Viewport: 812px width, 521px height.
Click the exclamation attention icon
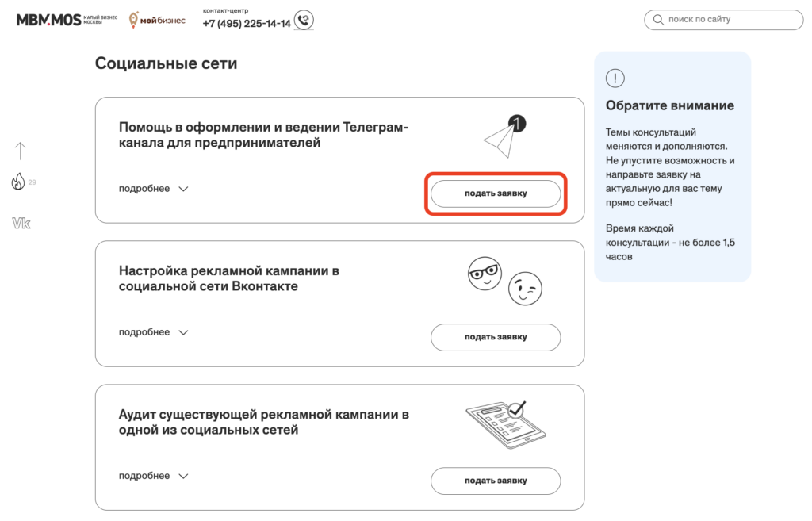(615, 79)
